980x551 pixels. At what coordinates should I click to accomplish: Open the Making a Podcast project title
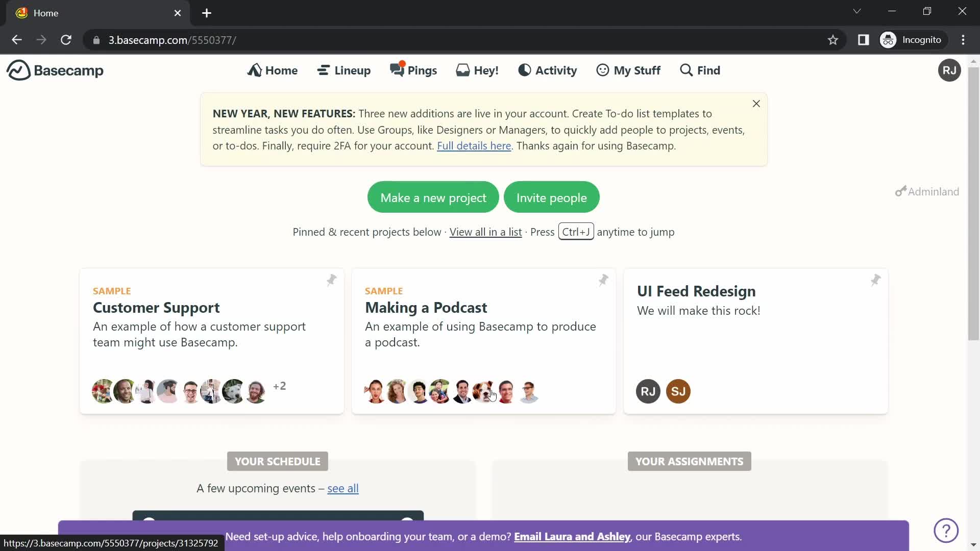click(426, 308)
